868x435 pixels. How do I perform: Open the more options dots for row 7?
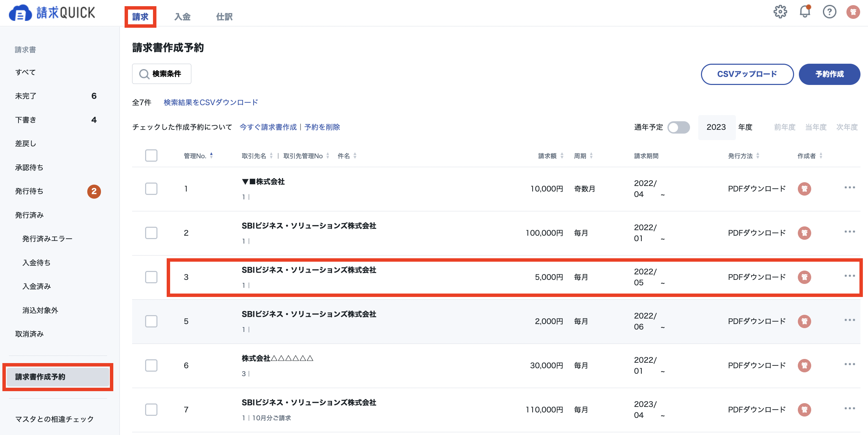click(850, 408)
